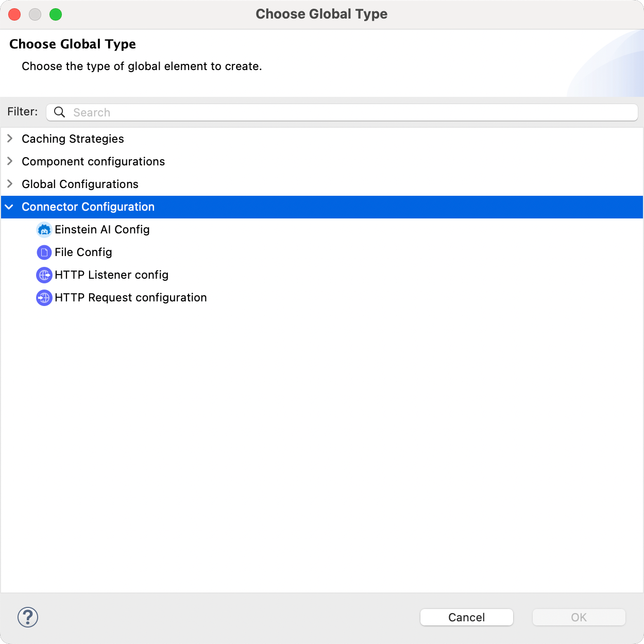This screenshot has height=644, width=644.
Task: Click the OK button
Action: pyautogui.click(x=579, y=617)
